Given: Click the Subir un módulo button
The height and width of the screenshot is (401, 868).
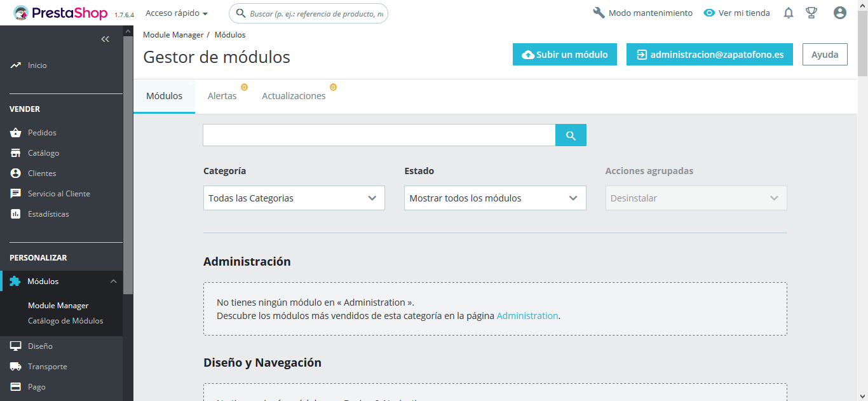Looking at the screenshot, I should 565,55.
